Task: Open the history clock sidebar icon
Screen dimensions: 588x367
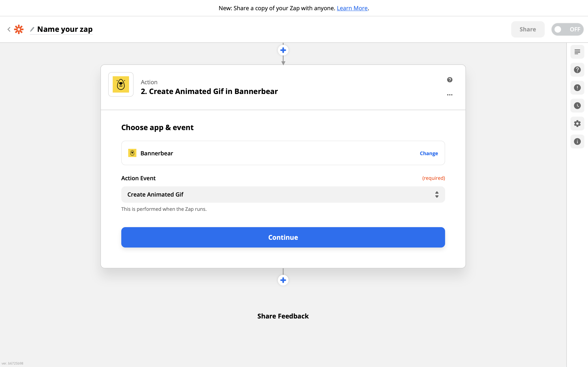Action: click(577, 106)
